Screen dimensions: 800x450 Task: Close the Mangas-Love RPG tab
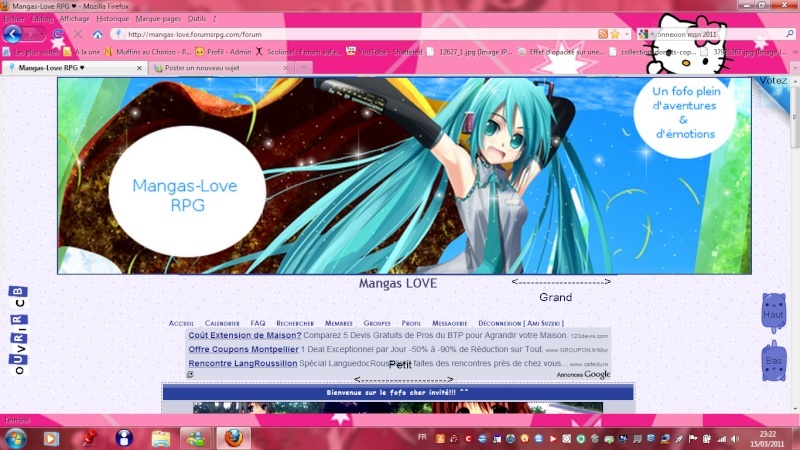139,67
